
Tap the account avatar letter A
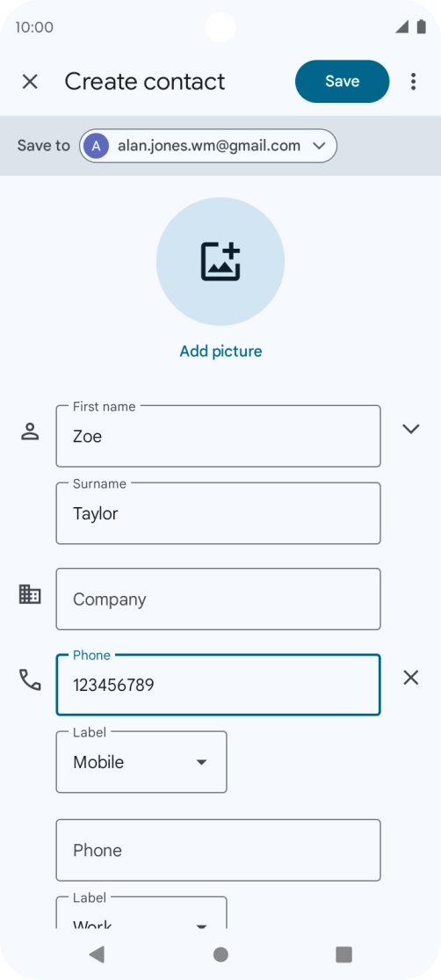point(97,146)
